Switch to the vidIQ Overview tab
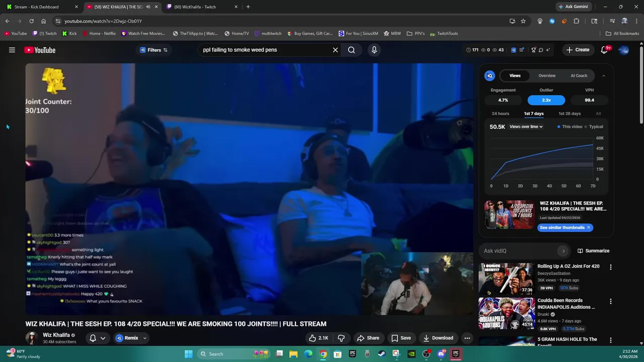The width and height of the screenshot is (644, 362). [547, 76]
